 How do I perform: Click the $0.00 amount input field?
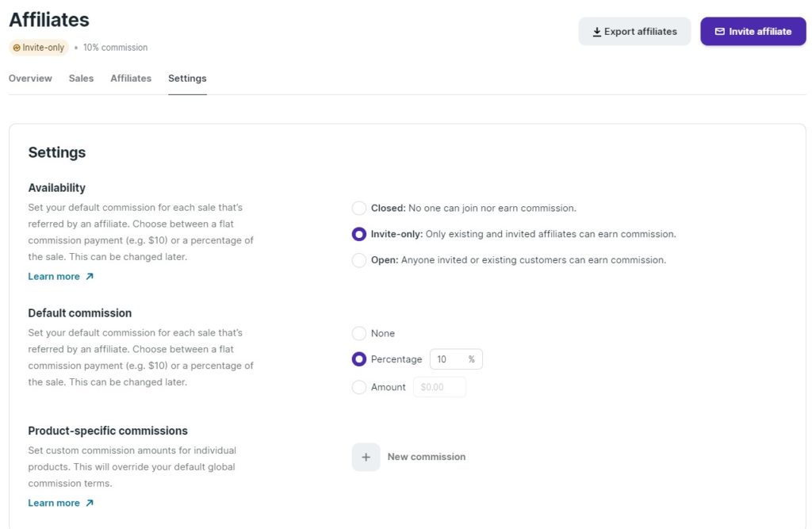(x=439, y=387)
